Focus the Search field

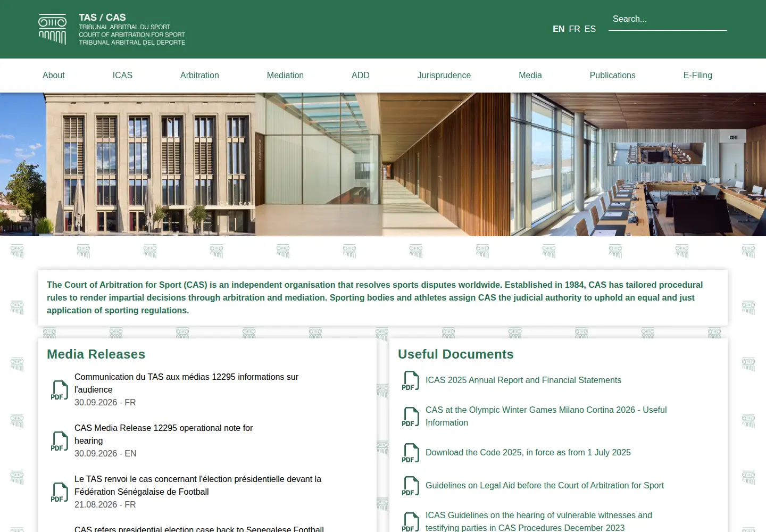pyautogui.click(x=668, y=20)
